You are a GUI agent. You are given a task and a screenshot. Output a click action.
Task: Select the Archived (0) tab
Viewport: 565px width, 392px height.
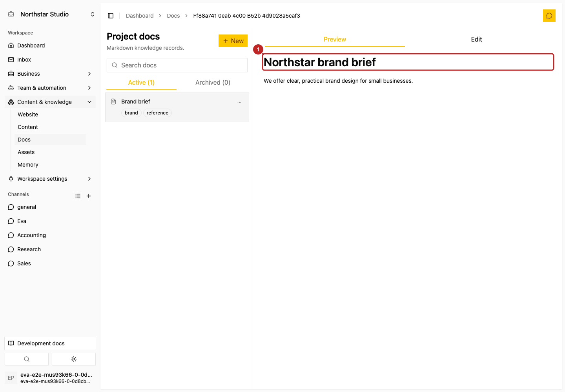point(213,82)
